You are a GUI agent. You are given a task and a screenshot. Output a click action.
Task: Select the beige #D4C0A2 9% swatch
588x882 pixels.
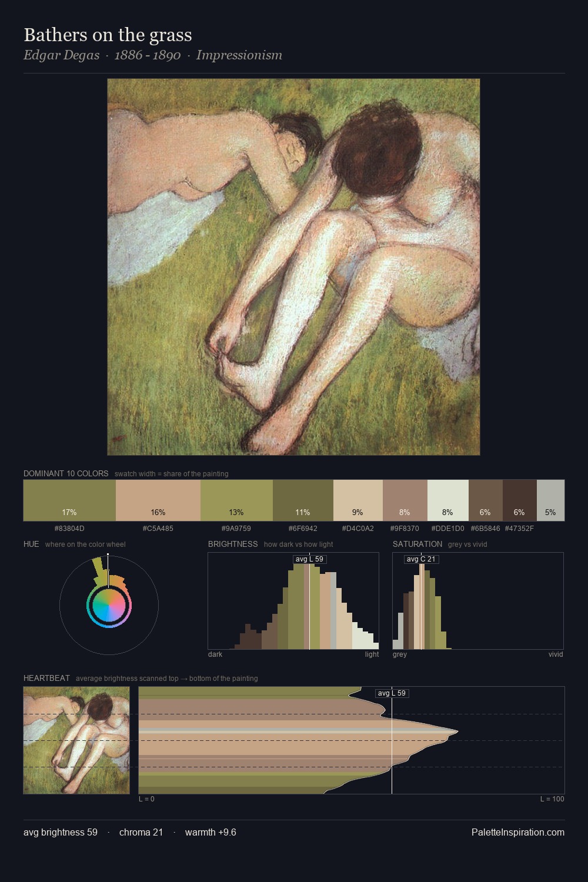[358, 500]
